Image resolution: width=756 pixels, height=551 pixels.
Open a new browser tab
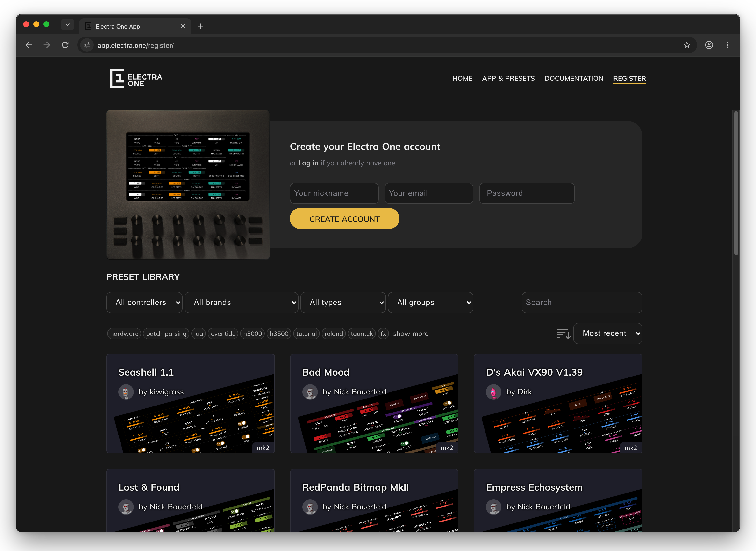[x=200, y=26]
